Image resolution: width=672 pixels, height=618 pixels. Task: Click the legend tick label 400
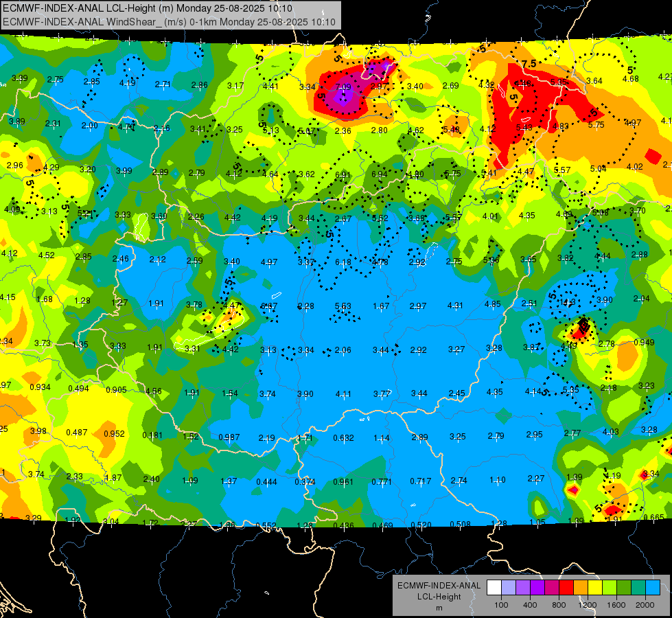530,605
